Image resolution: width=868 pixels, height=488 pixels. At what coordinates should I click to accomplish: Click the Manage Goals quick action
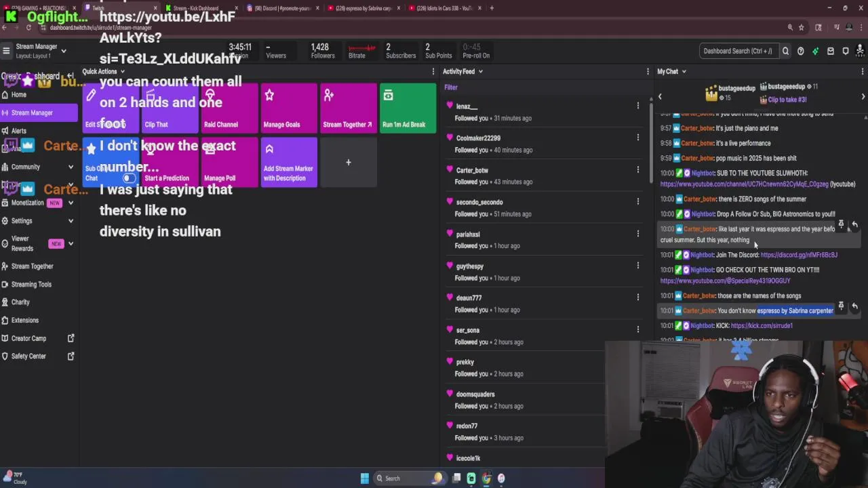[x=289, y=108]
